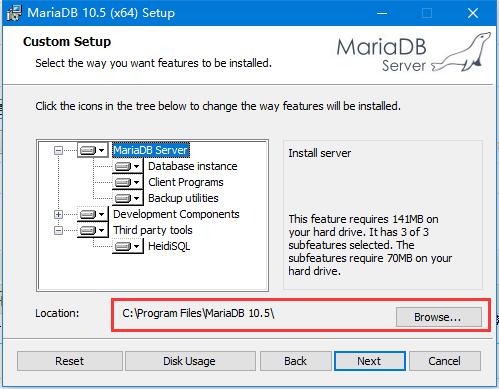Select the Third party tools tree item
This screenshot has height=389, width=499.
point(153,230)
